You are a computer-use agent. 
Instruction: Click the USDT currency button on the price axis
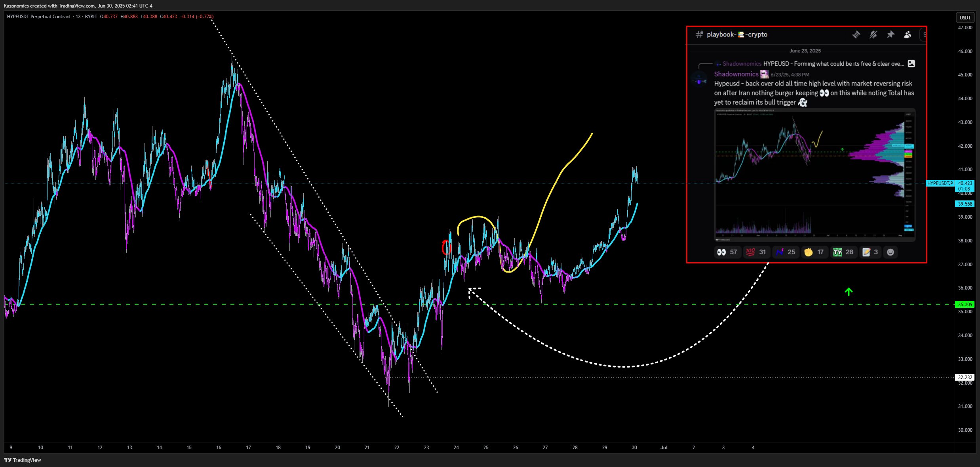(x=965, y=17)
